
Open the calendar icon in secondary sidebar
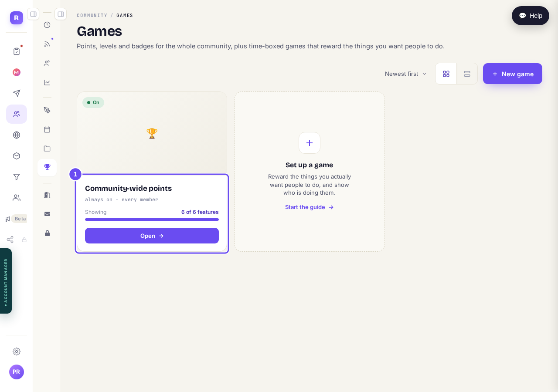[47, 129]
